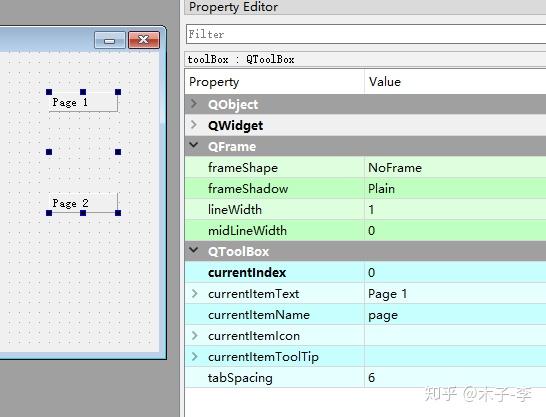The height and width of the screenshot is (417, 546).
Task: Expand the currentItemIcon property
Action: [x=195, y=336]
